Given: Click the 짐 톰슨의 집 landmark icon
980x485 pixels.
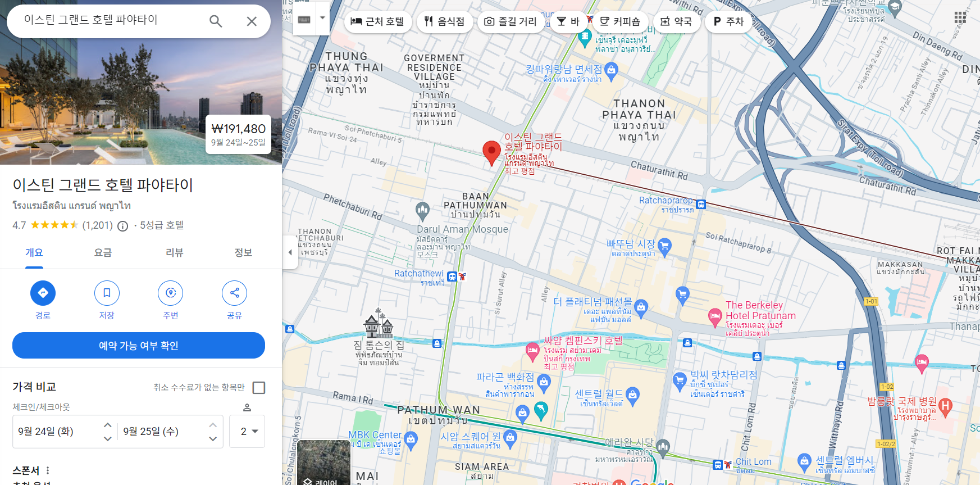Looking at the screenshot, I should click(379, 323).
